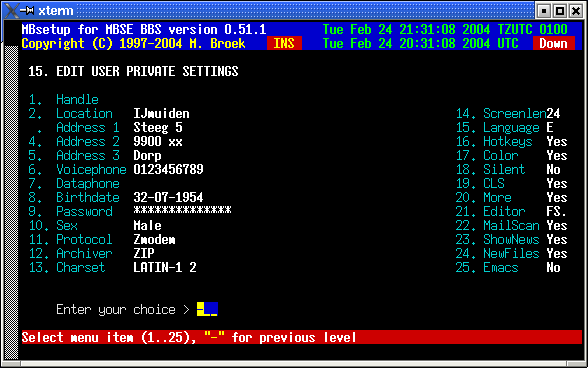Click the pin icon beside xterm title
The width and height of the screenshot is (588, 368).
click(x=27, y=11)
